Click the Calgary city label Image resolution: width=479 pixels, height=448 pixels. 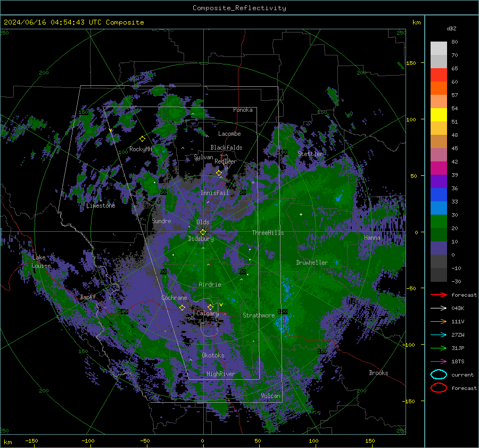coord(208,313)
